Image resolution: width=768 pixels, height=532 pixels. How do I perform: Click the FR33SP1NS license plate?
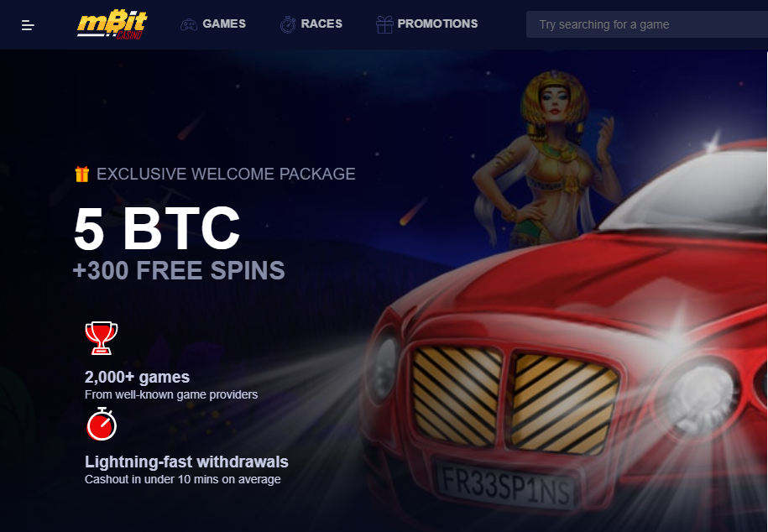[506, 483]
